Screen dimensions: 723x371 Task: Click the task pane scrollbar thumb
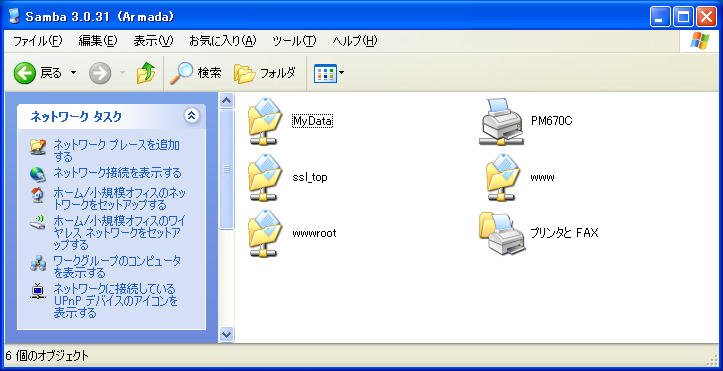point(226,169)
